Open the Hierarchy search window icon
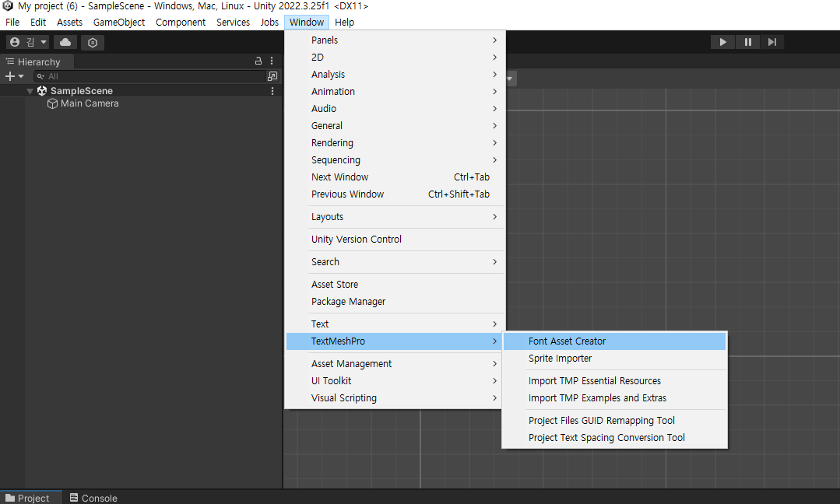This screenshot has width=840, height=504. [x=272, y=76]
